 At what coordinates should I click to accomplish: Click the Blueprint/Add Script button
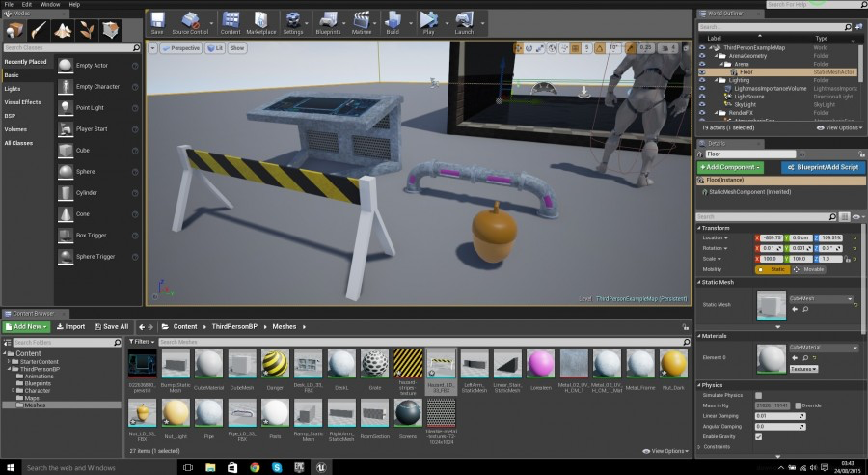point(823,167)
